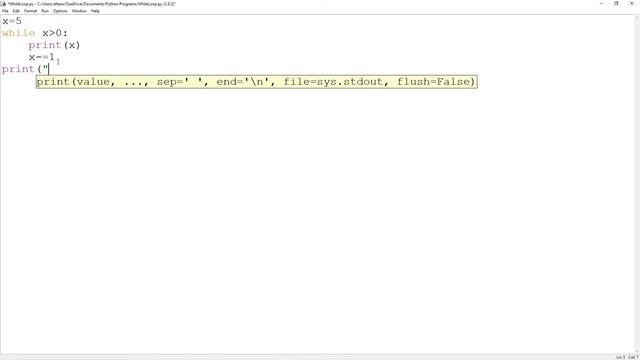Open the Edit menu
Screen dimensions: 640x360
[x=16, y=11]
